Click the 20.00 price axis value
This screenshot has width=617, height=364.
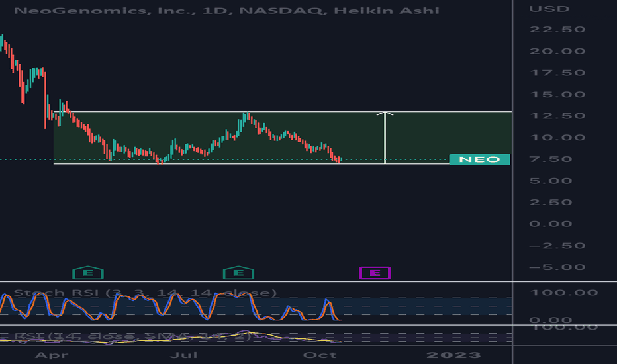pos(557,51)
